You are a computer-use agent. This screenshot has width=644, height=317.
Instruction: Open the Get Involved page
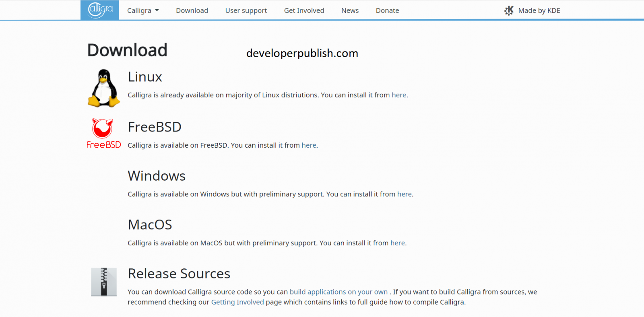304,10
